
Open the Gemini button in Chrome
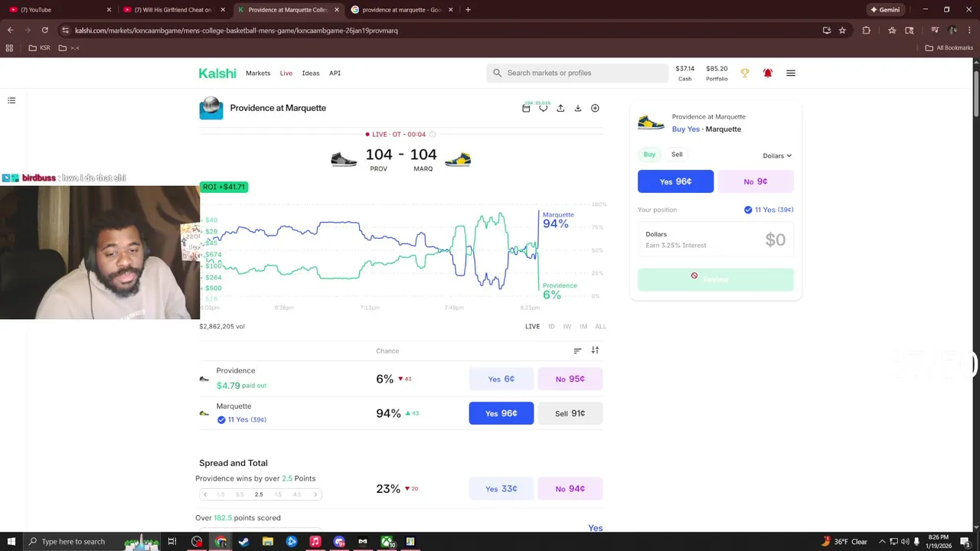coord(885,10)
